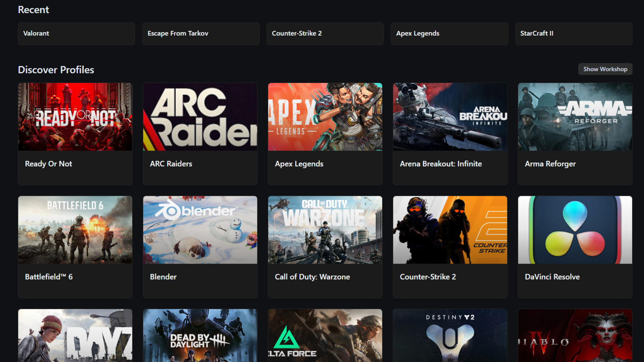This screenshot has height=362, width=644.
Task: Select the Delta Force profile image
Action: tap(325, 335)
